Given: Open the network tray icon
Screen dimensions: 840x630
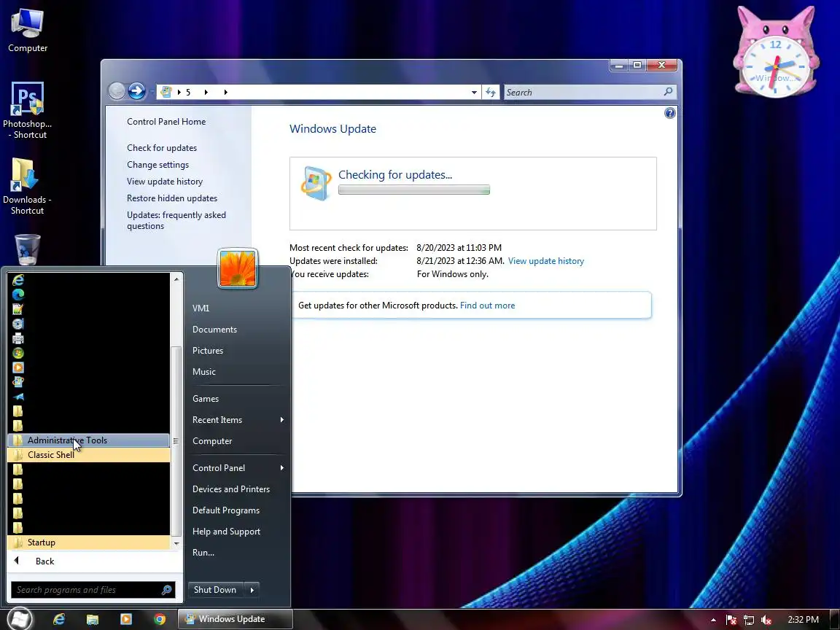Looking at the screenshot, I should click(749, 620).
